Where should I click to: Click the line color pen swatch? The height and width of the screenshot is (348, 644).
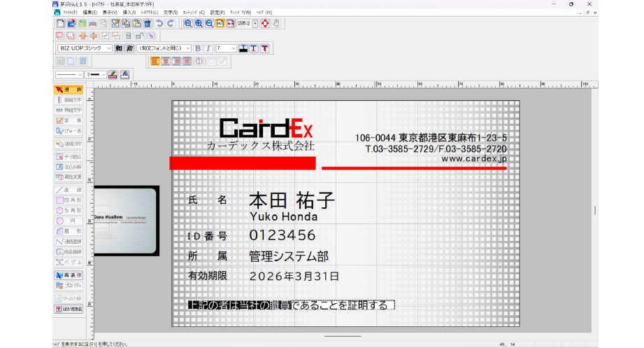coord(113,74)
